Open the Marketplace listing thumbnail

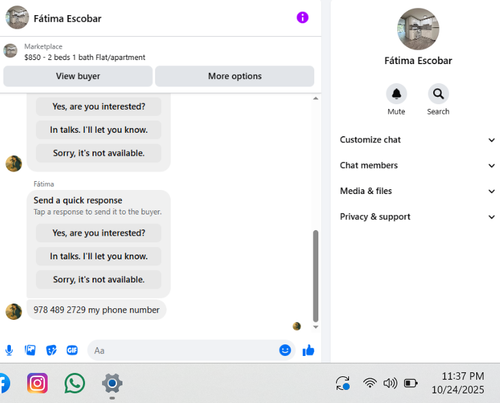tap(10, 51)
